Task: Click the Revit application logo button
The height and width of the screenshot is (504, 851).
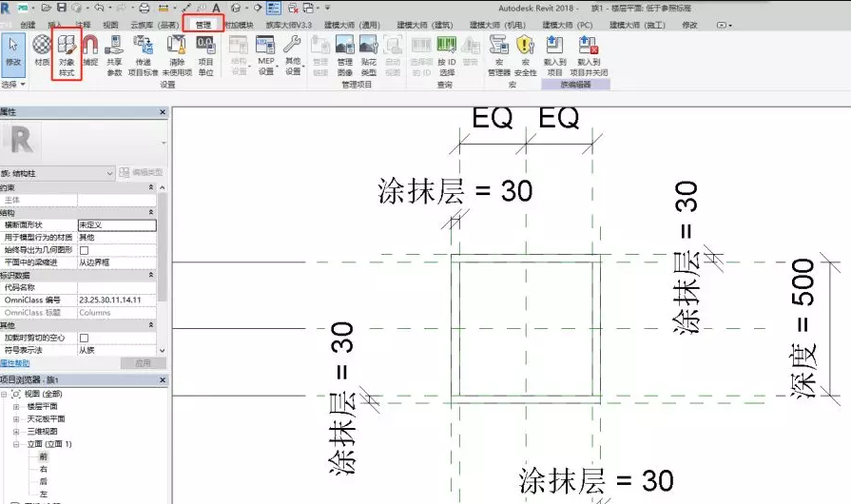Action: pos(5,9)
